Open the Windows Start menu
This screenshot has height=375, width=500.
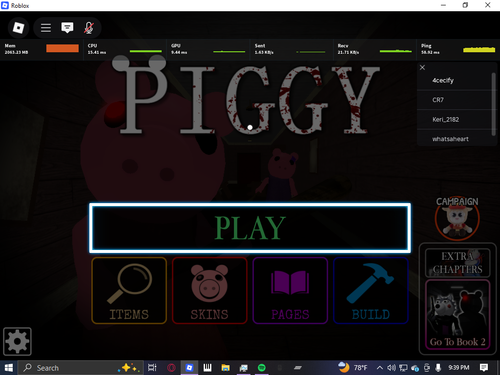pos(8,368)
